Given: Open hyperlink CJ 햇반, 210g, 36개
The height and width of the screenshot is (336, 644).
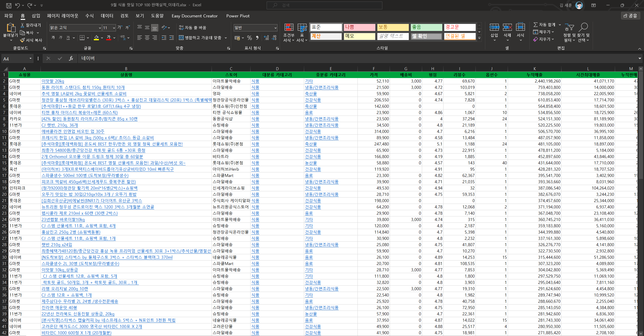Looking at the screenshot, I should click(60, 125).
